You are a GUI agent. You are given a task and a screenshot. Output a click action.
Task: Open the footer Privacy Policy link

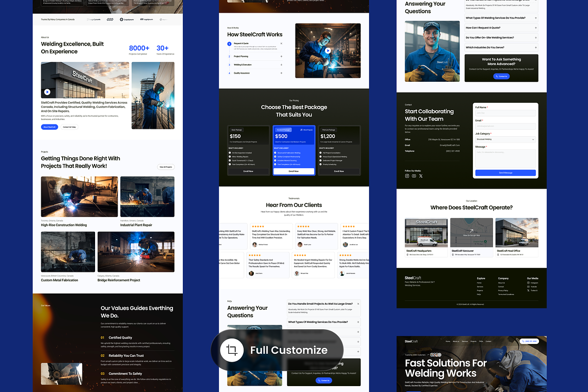tap(503, 291)
